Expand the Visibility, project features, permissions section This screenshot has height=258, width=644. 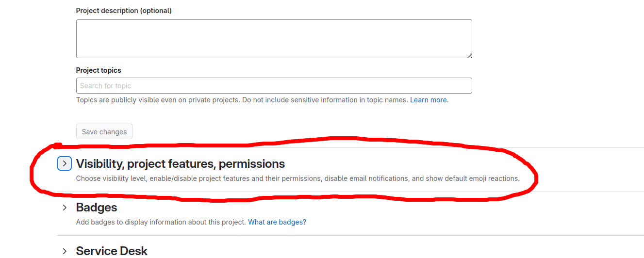[x=65, y=163]
